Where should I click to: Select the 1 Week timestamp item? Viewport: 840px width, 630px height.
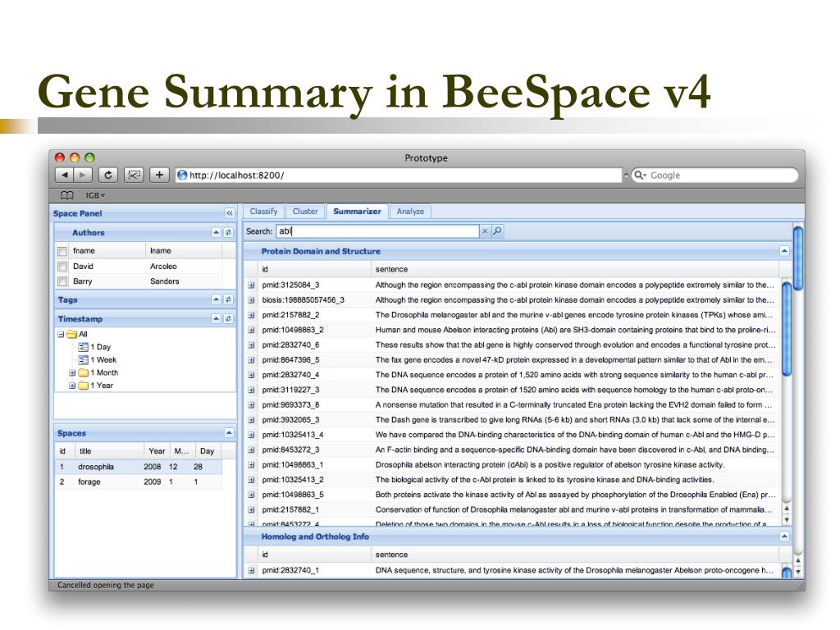click(x=98, y=360)
